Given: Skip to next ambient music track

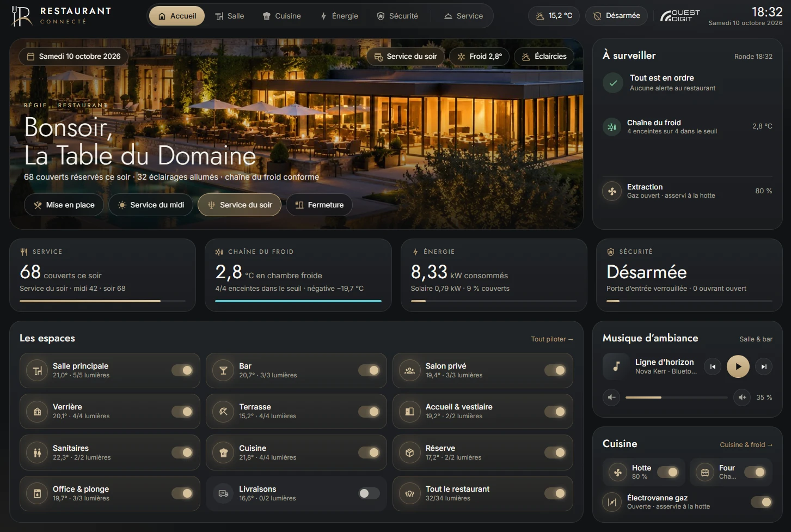Looking at the screenshot, I should pos(764,367).
